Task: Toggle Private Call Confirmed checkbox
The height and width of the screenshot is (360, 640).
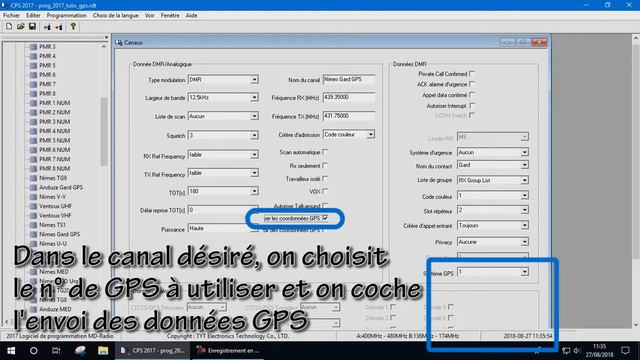Action: pos(472,73)
